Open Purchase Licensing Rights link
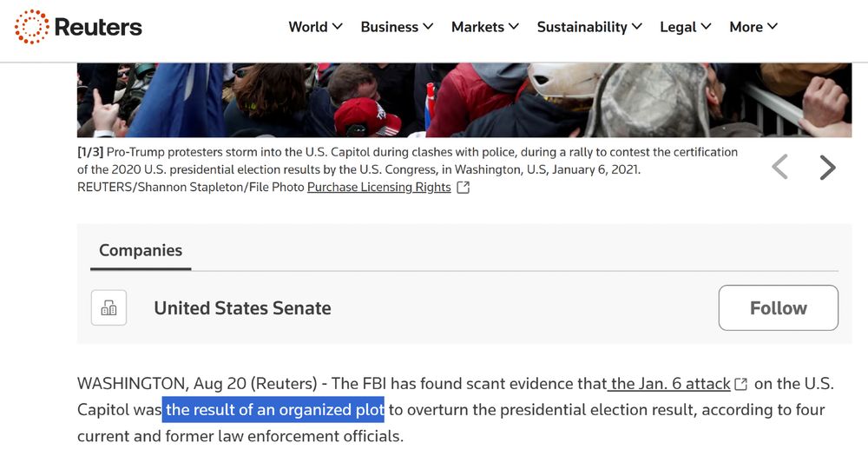Viewport: 868px width, 456px height. [379, 188]
